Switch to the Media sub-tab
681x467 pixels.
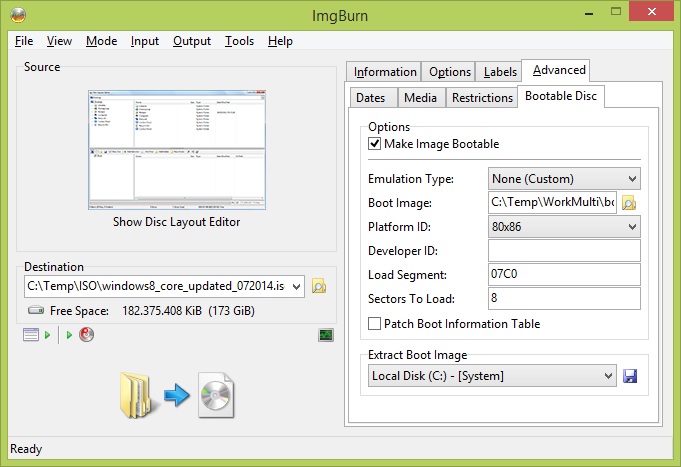420,98
